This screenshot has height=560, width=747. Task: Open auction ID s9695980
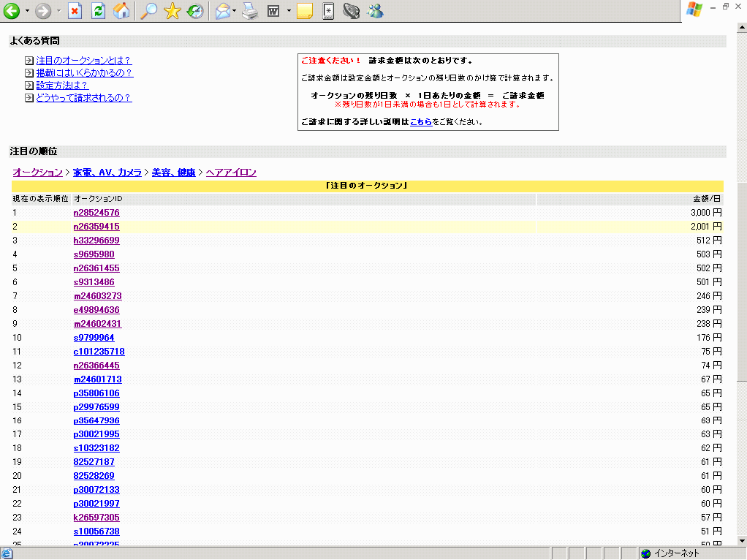click(x=94, y=254)
